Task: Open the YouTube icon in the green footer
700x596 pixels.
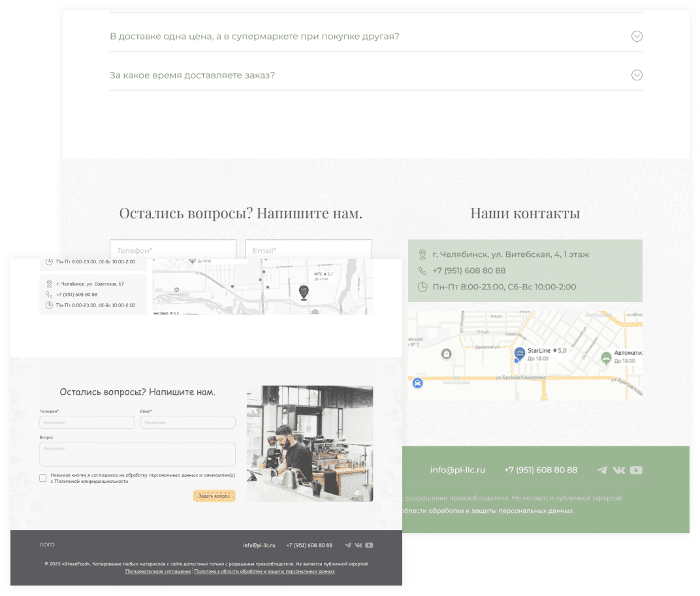Action: click(x=635, y=469)
